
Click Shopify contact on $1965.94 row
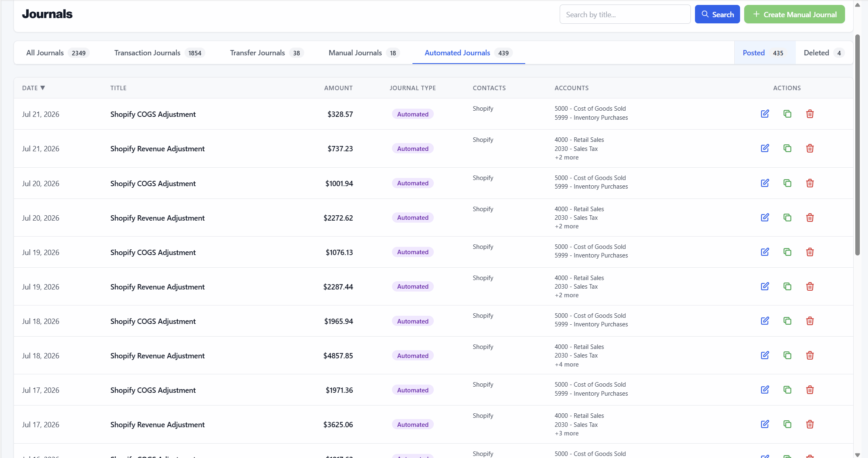coord(483,315)
